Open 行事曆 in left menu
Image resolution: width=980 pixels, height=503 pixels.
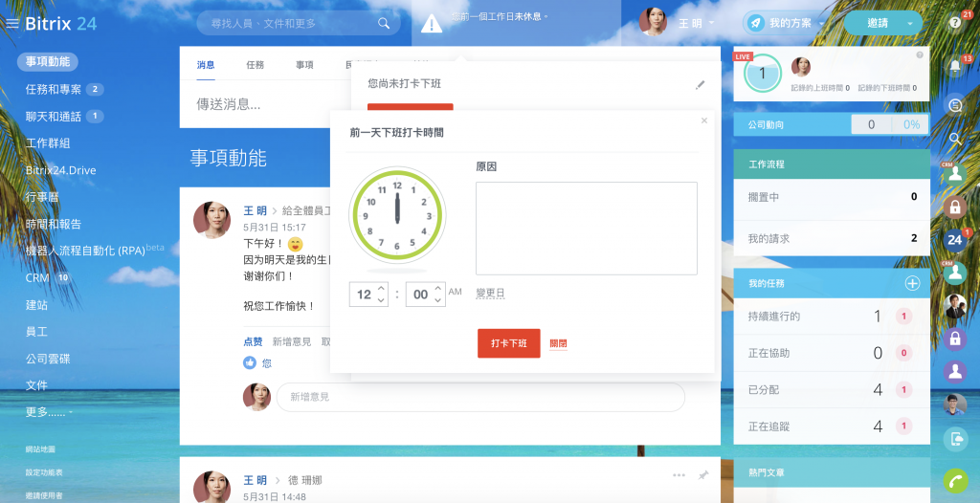tap(42, 197)
